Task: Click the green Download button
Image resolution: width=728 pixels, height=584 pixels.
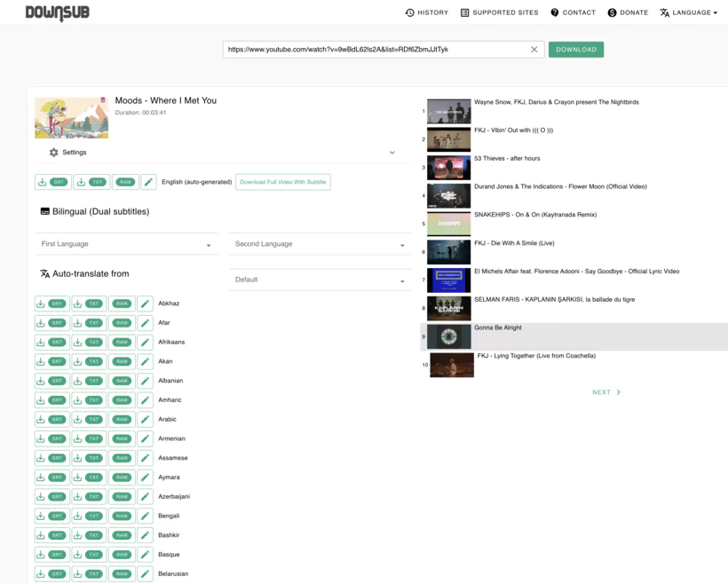Action: coord(575,50)
